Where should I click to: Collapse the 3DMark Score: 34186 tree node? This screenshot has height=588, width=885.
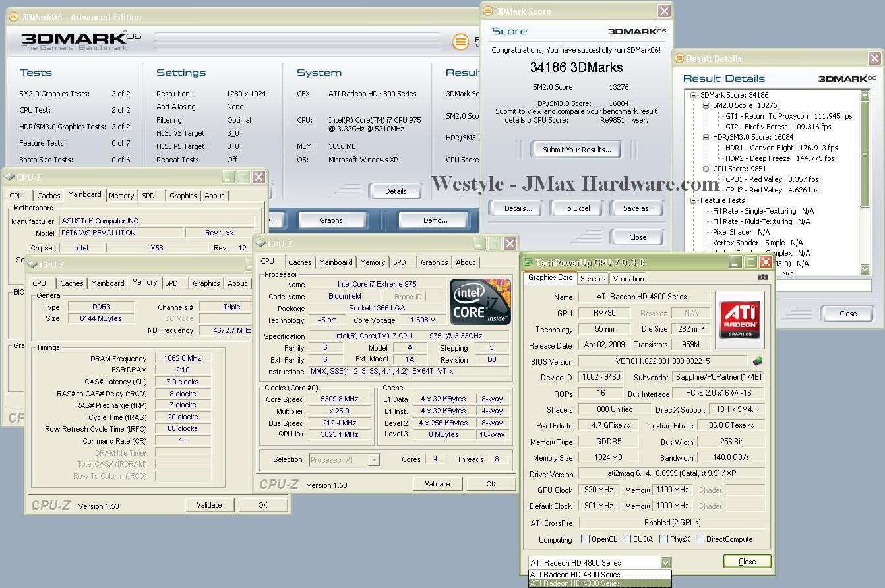pyautogui.click(x=694, y=95)
